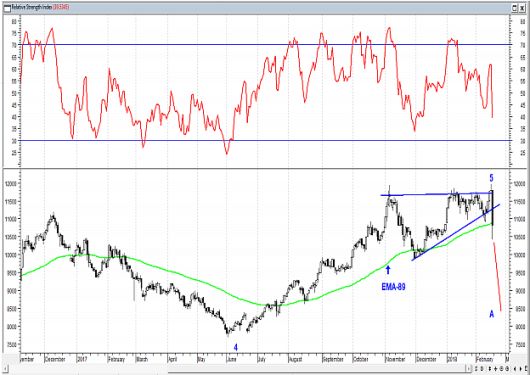The width and height of the screenshot is (530, 375).
Task: Click the 2017 year axis label
Action: [82, 359]
